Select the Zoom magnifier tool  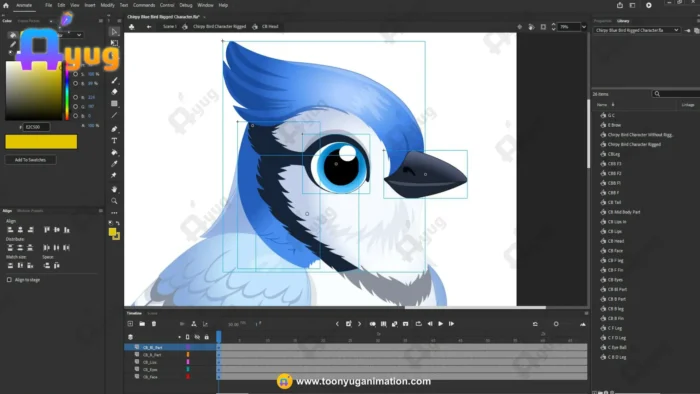click(x=114, y=201)
